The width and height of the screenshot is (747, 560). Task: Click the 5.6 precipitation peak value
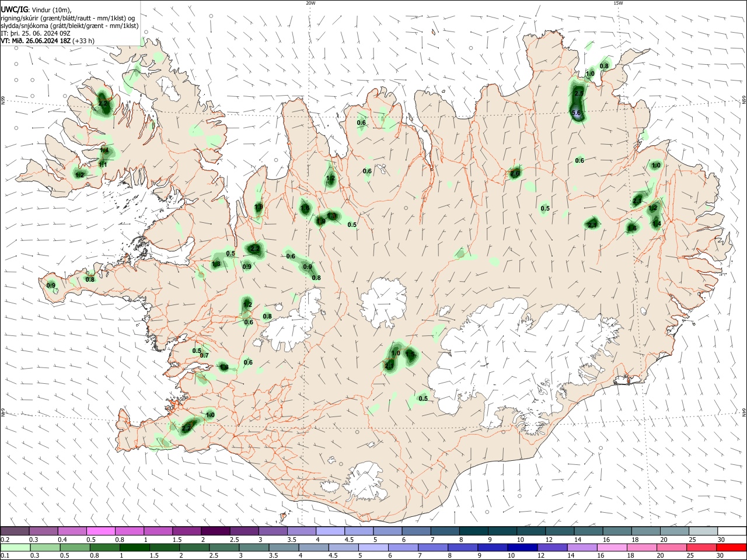pos(577,113)
